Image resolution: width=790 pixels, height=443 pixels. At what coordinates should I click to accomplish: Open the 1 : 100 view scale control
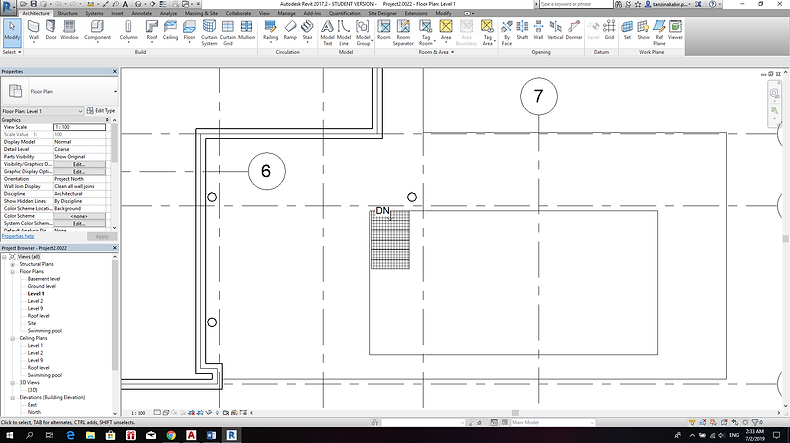pos(138,413)
